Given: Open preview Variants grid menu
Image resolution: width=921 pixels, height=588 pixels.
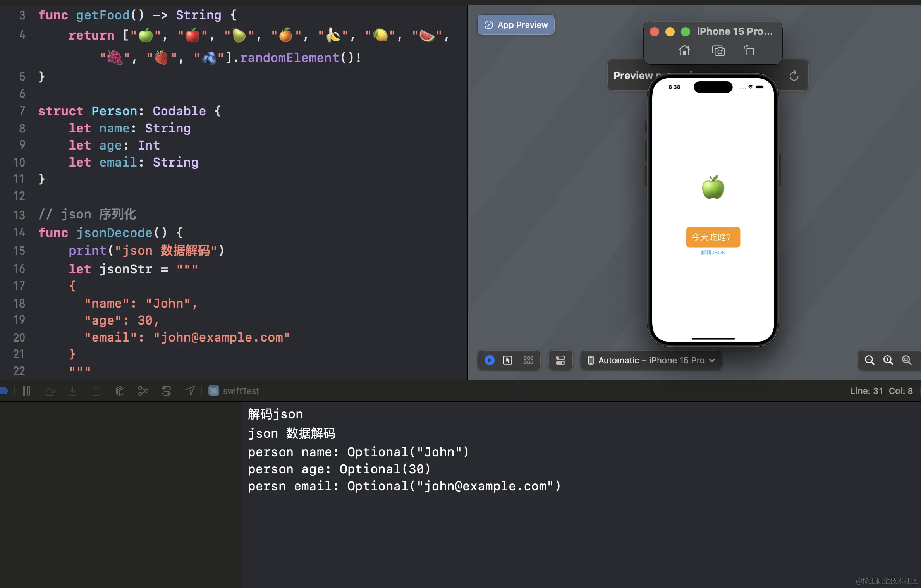Looking at the screenshot, I should pos(528,360).
